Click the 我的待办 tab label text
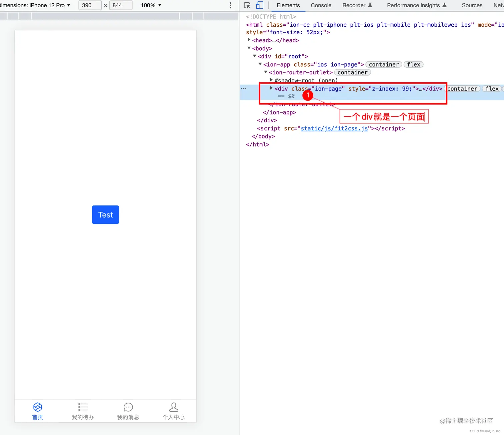The width and height of the screenshot is (504, 435). 83,417
